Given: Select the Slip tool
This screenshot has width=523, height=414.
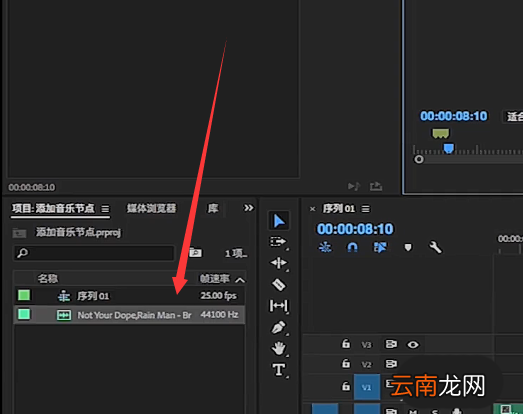Looking at the screenshot, I should tap(279, 306).
